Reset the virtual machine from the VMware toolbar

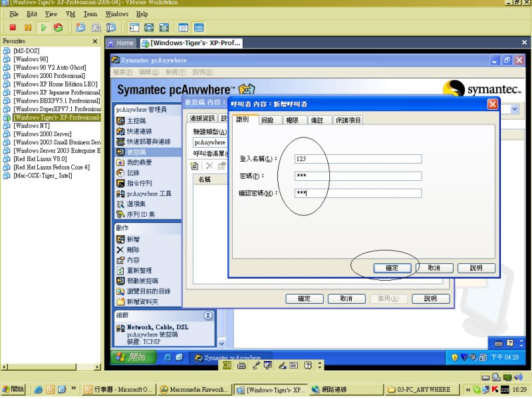coord(59,27)
